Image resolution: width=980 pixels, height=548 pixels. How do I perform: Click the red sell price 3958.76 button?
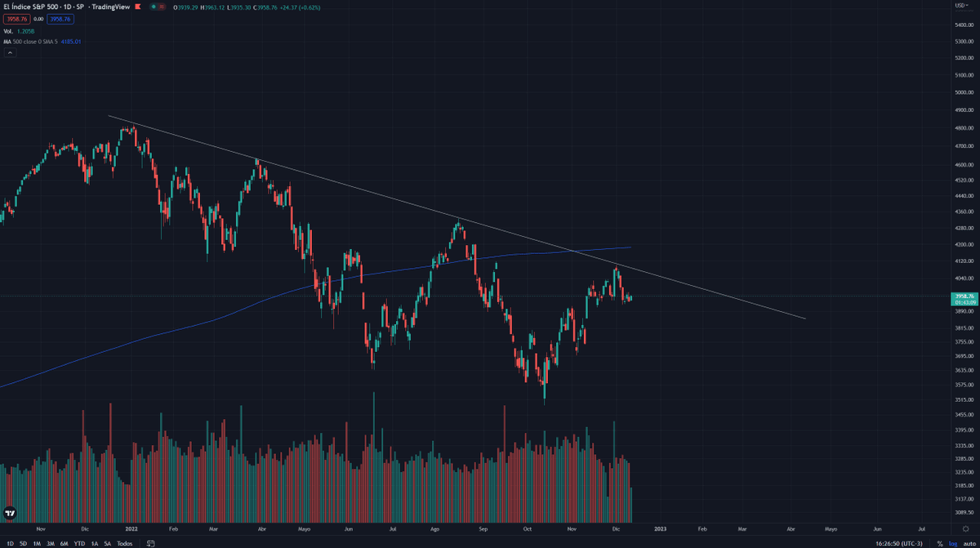coord(16,19)
